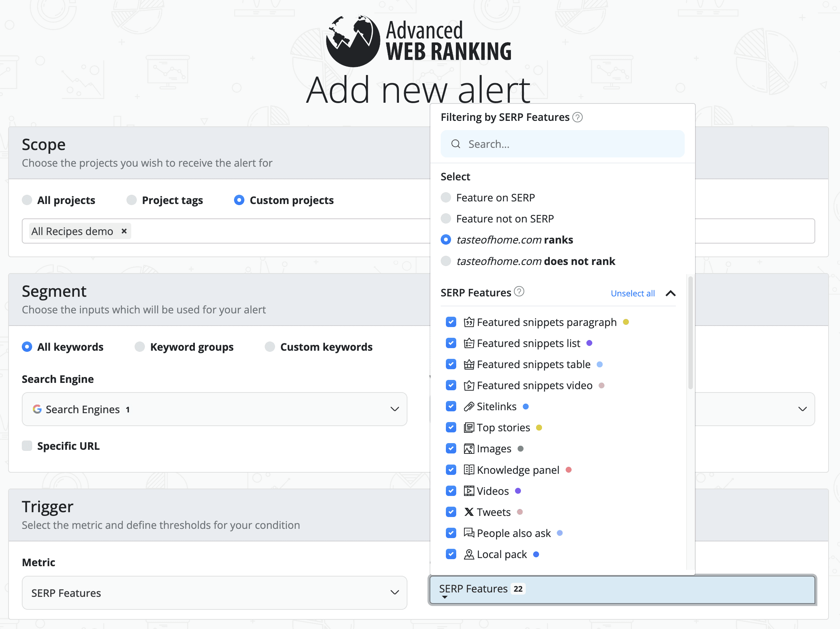Click the People also ask icon
The width and height of the screenshot is (840, 629).
pyautogui.click(x=469, y=533)
